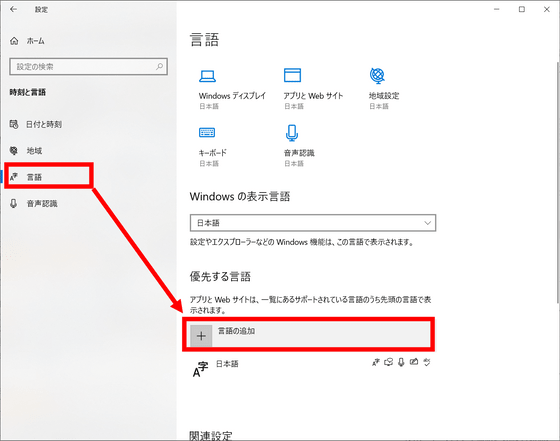560x441 pixels.
Task: Select 日付と時刻 in sidebar
Action: tap(44, 124)
